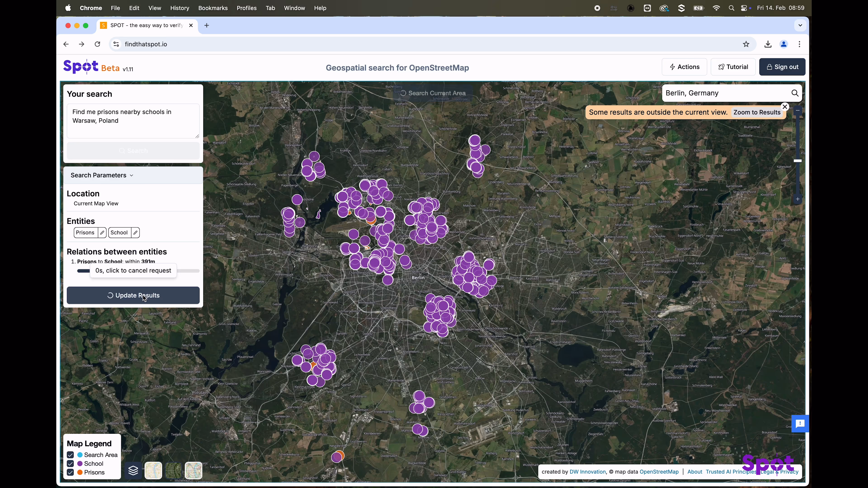This screenshot has width=868, height=488.
Task: Open the Profiles menu
Action: coord(246,8)
